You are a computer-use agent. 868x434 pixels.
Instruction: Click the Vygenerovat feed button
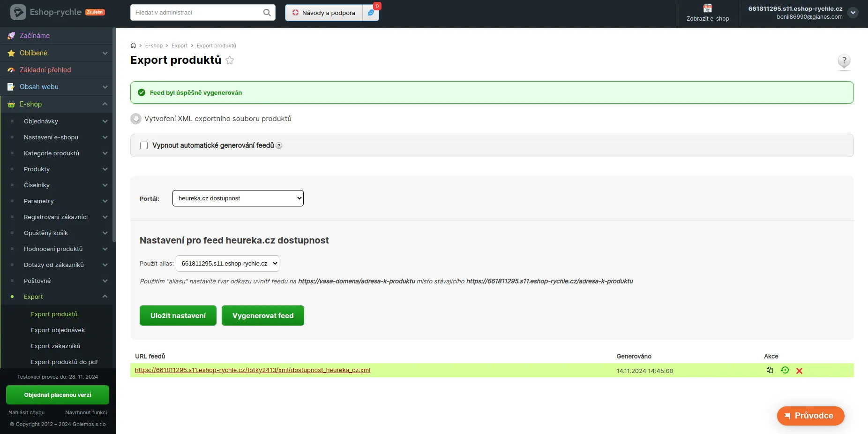click(262, 316)
